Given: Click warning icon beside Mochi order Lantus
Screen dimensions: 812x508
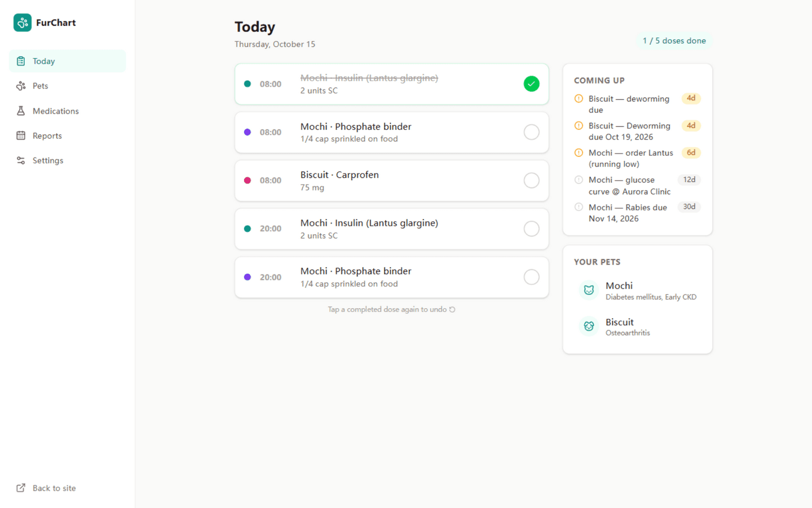Looking at the screenshot, I should coord(579,153).
